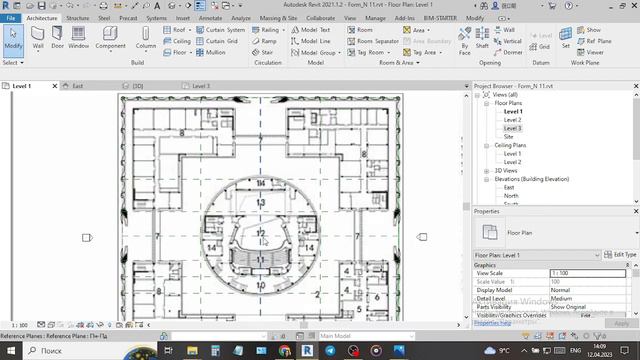Click the Apply button in Properties

(621, 324)
